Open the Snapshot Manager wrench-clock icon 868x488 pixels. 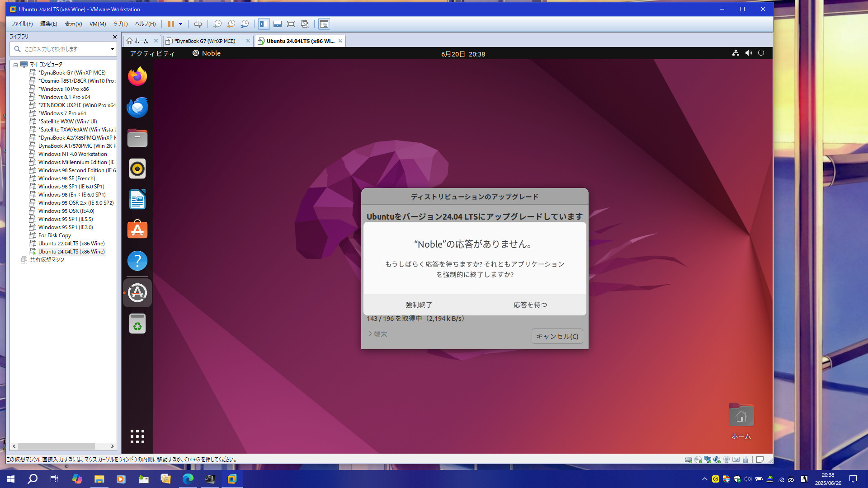245,24
